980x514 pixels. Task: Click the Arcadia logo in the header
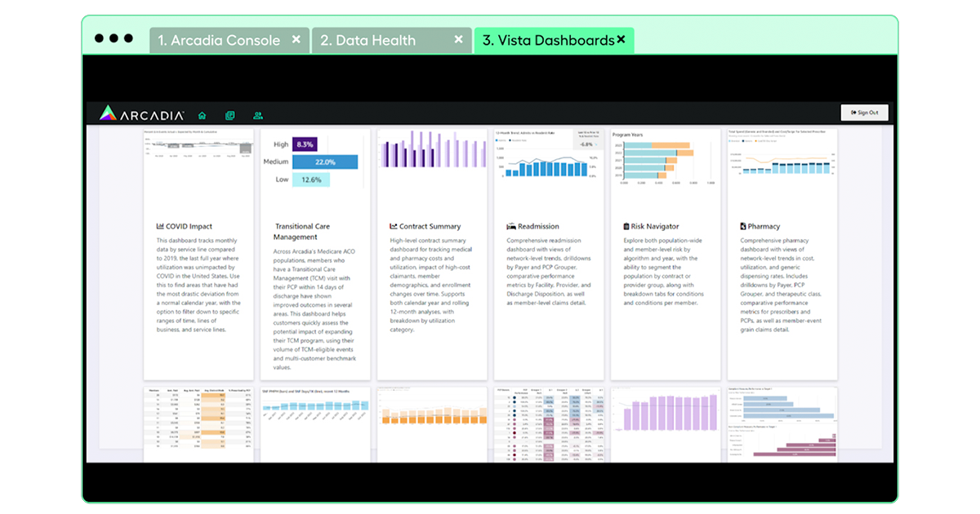tap(142, 115)
